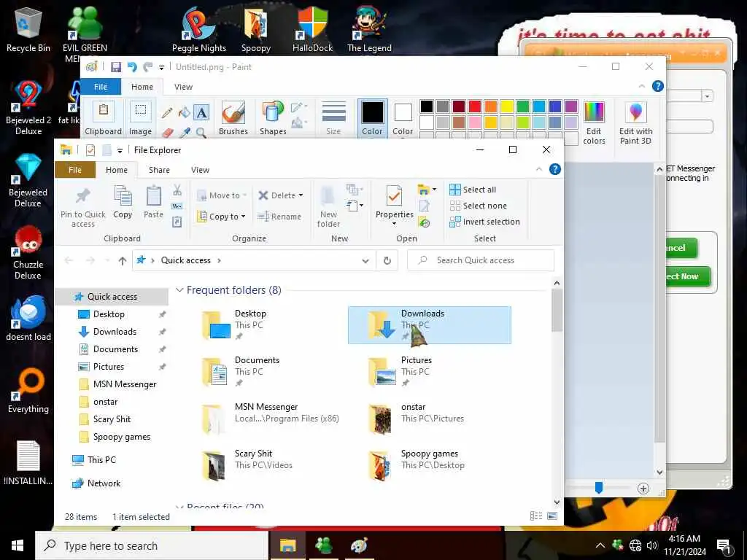The image size is (747, 560).
Task: Select the Chuzzle Deluxe desktop icon
Action: point(28,252)
